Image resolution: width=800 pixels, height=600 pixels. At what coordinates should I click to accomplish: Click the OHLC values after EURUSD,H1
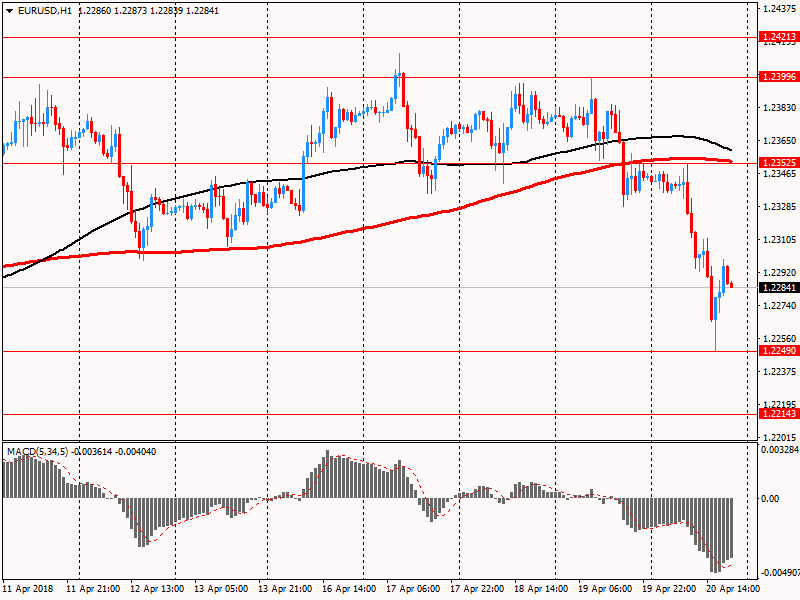click(148, 10)
